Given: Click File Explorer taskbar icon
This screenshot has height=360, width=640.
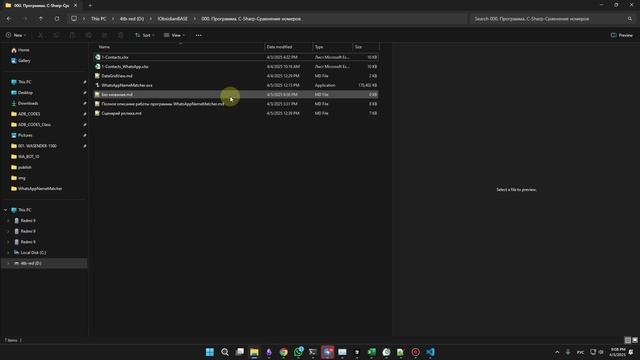Looking at the screenshot, I should (x=254, y=352).
